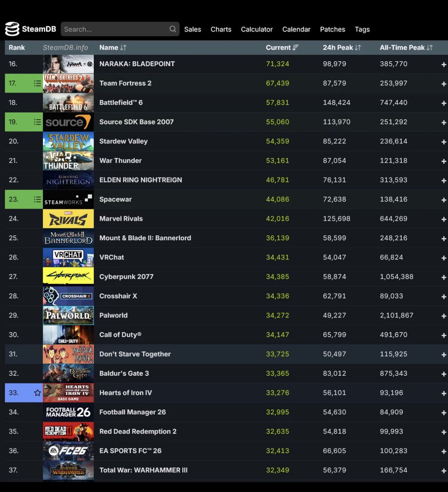Click star icon on Hearts of Iron IV
The width and height of the screenshot is (448, 492).
[37, 393]
